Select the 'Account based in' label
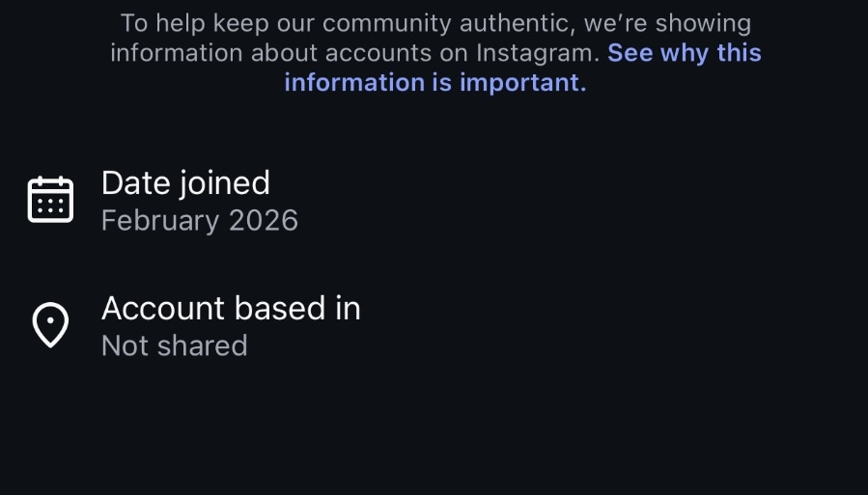868x495 pixels. click(x=231, y=308)
